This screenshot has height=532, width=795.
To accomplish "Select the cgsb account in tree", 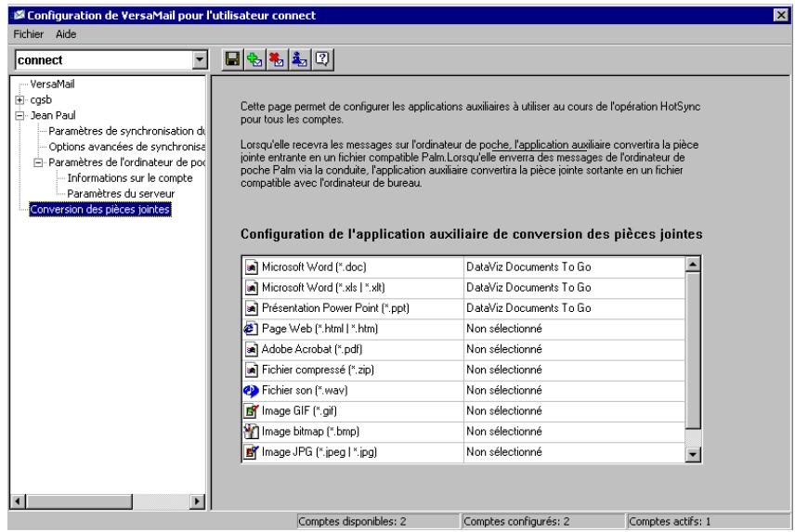I will 41,100.
